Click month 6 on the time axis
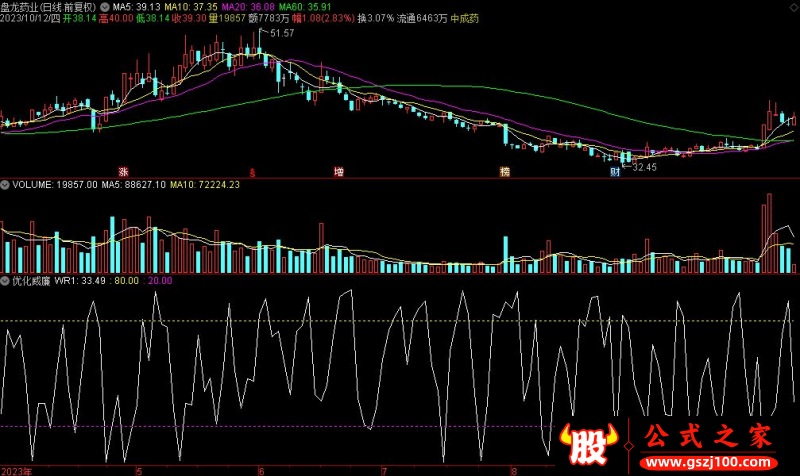The image size is (800, 476). click(x=261, y=471)
